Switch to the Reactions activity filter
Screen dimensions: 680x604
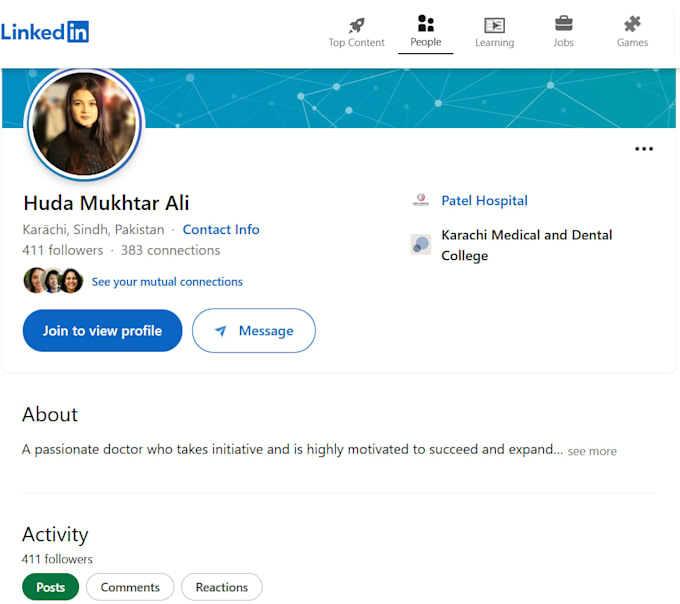point(222,587)
